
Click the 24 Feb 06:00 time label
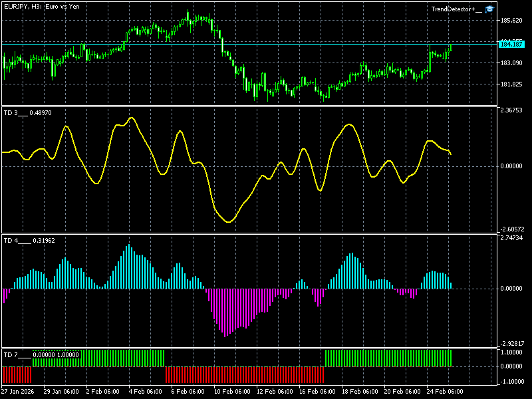coord(445,391)
